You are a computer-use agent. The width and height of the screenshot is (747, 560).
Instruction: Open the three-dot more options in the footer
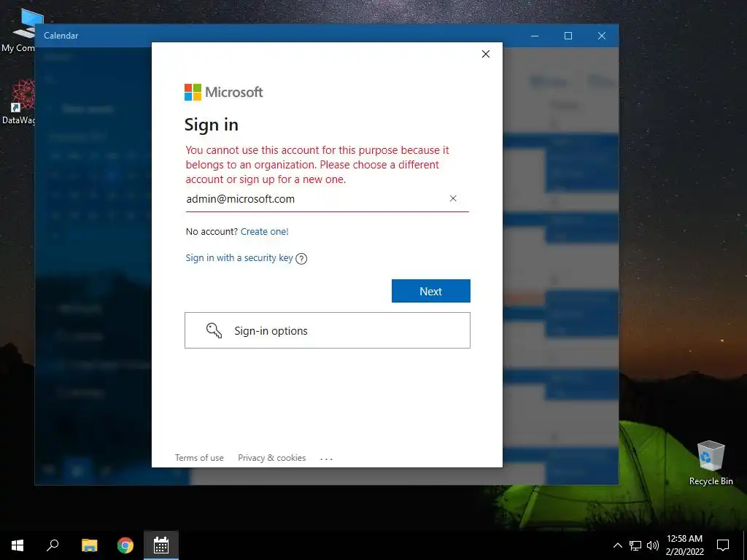point(326,459)
